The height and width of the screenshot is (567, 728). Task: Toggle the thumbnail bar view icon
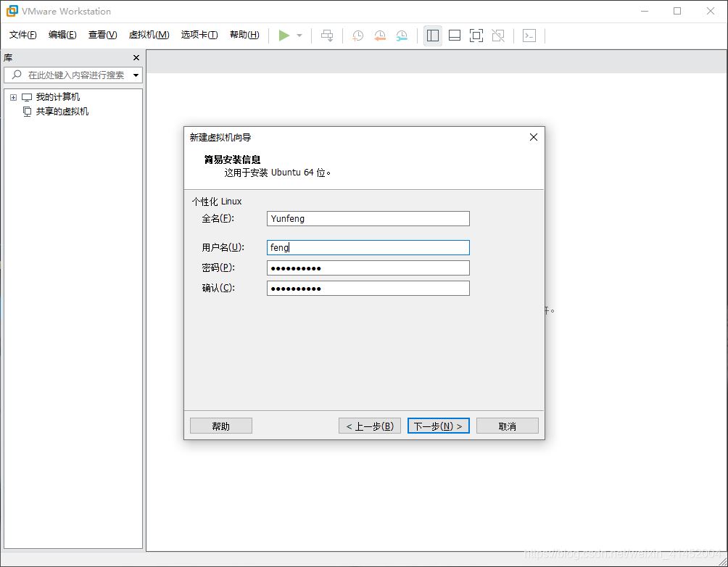point(455,36)
